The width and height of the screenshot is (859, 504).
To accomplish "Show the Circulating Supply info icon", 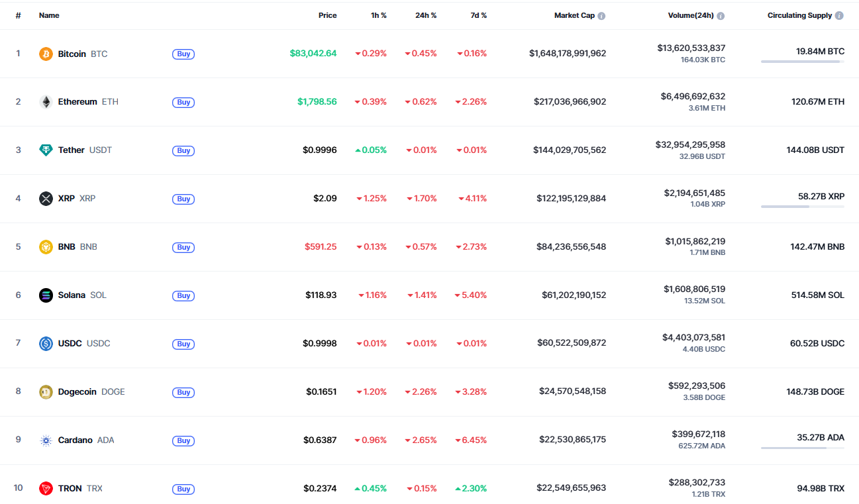I will [x=839, y=16].
